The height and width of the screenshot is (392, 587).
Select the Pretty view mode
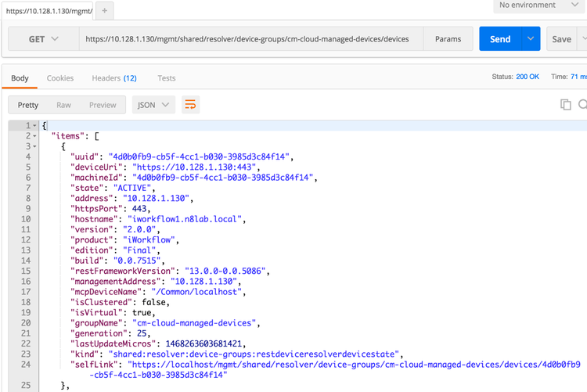(x=28, y=105)
